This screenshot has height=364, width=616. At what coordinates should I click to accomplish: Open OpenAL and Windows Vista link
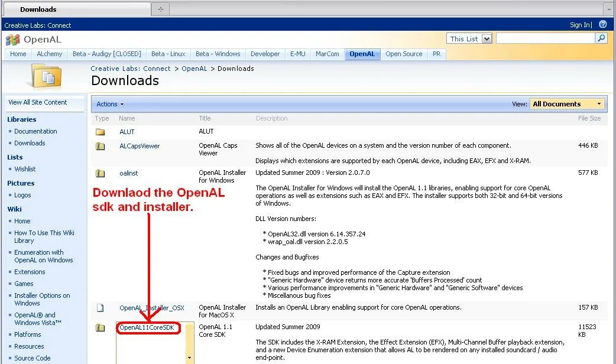(x=38, y=319)
